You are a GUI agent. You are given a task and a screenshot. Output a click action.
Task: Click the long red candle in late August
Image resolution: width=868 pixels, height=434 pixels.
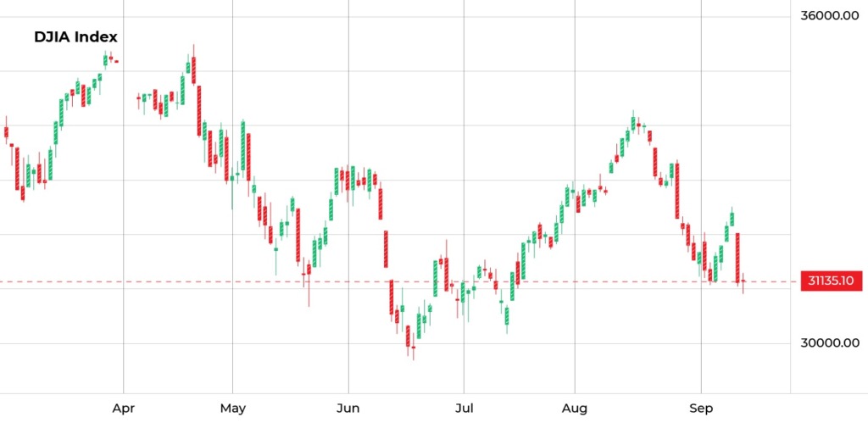click(x=677, y=191)
